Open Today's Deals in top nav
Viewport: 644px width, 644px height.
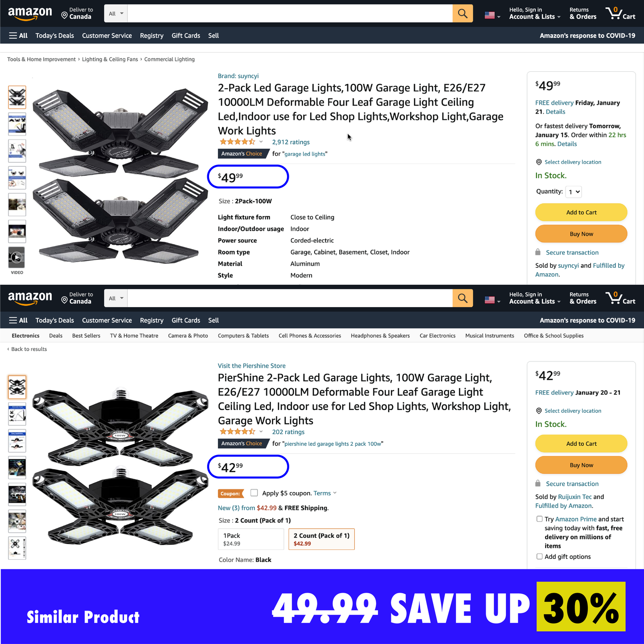tap(55, 36)
